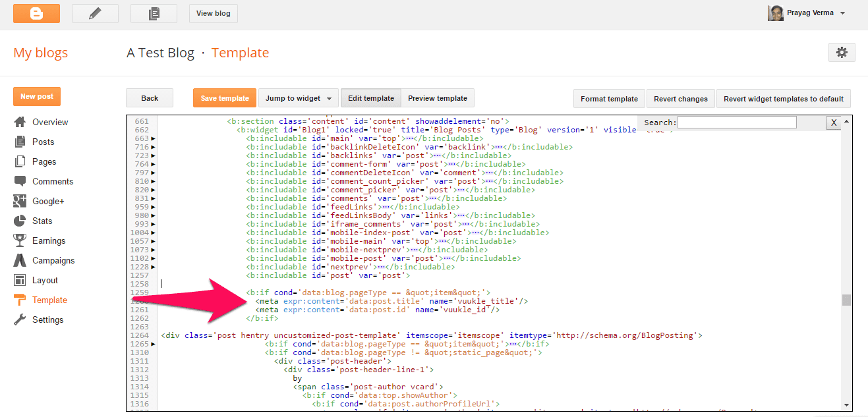
Task: Click the orange Blogger logo button
Action: (36, 13)
